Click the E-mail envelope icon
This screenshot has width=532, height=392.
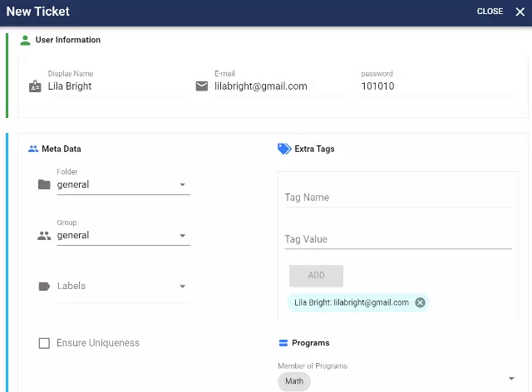[x=202, y=86]
